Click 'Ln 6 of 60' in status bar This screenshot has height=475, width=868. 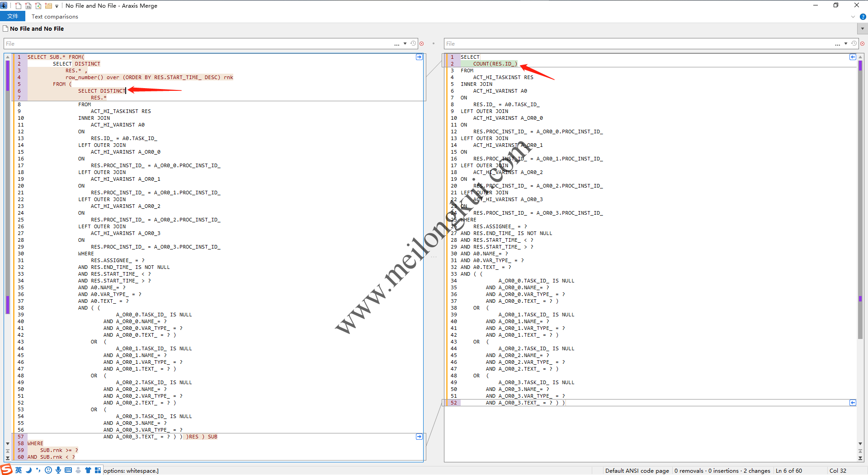(x=789, y=470)
